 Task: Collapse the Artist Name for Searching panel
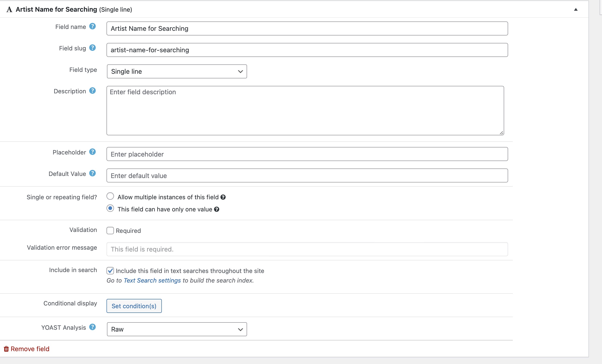coord(576,10)
